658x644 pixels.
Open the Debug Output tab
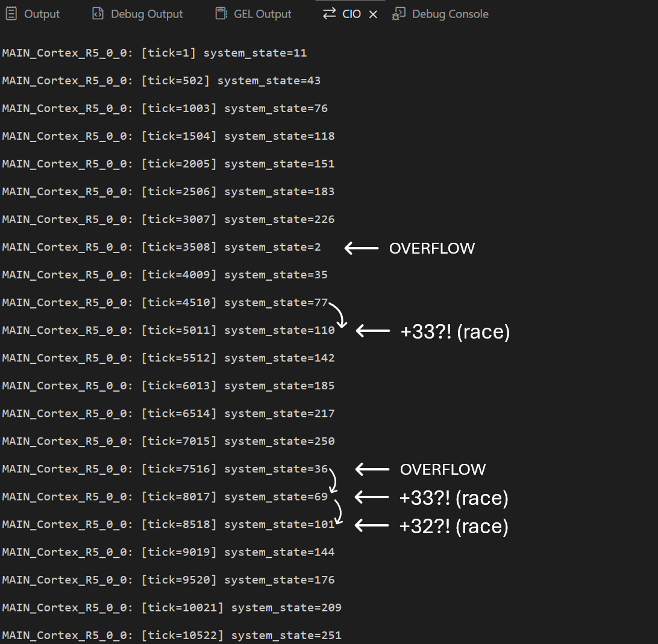click(146, 14)
